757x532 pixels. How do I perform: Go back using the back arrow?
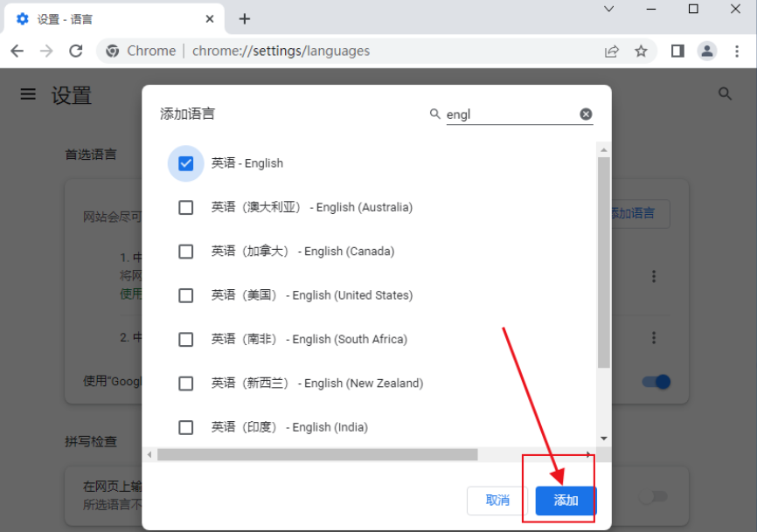coord(17,51)
